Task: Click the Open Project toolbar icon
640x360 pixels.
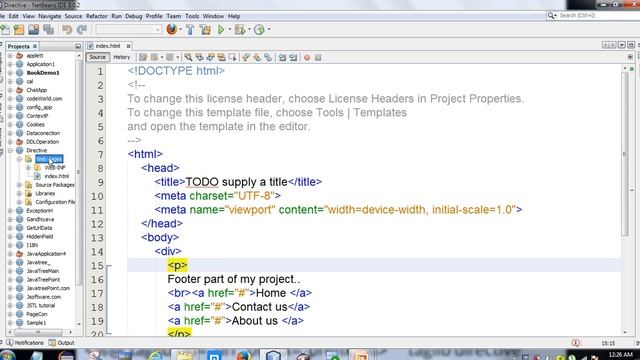Action: 33,29
